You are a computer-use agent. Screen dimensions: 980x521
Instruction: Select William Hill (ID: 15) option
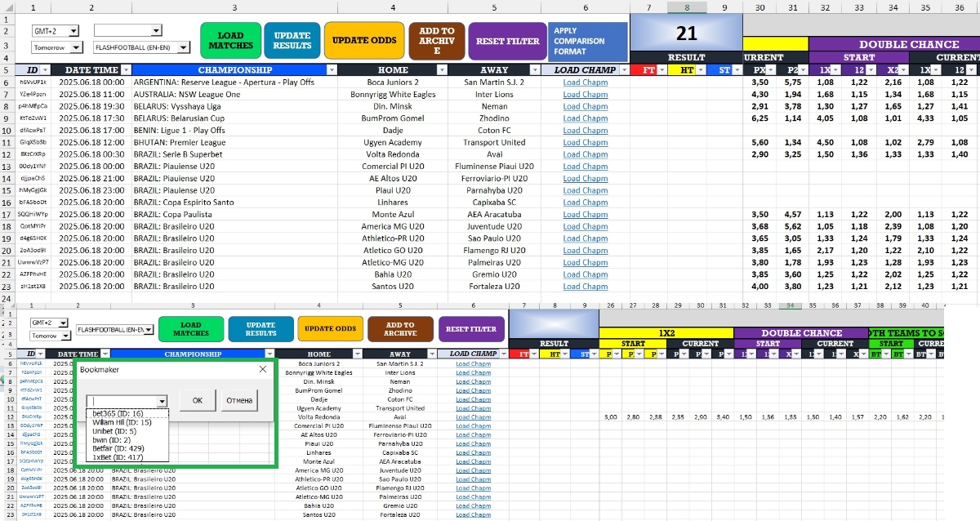click(122, 422)
